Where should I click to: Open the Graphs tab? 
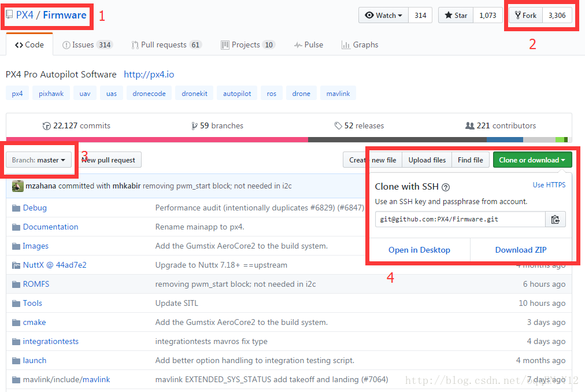click(360, 45)
